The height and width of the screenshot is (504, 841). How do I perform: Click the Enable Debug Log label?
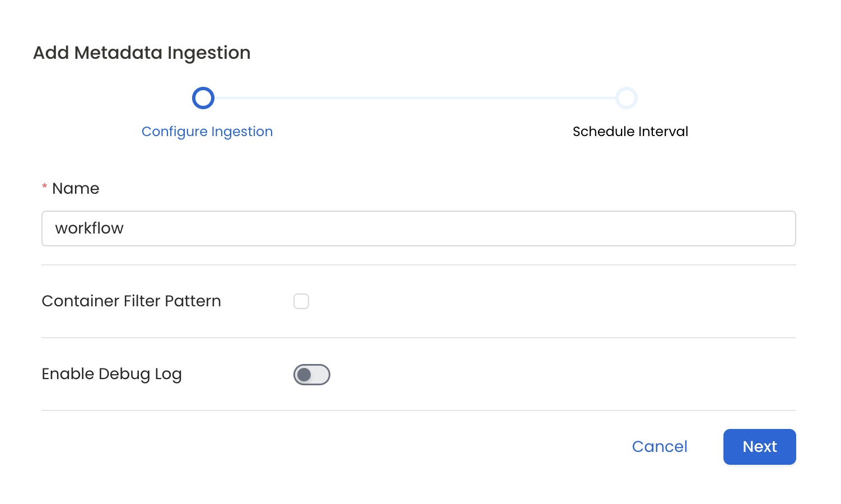111,374
